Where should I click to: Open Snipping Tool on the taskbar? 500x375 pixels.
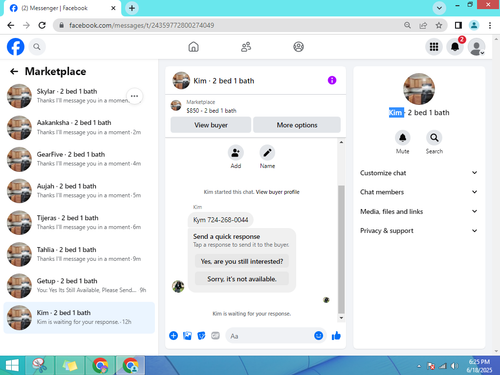point(40,366)
